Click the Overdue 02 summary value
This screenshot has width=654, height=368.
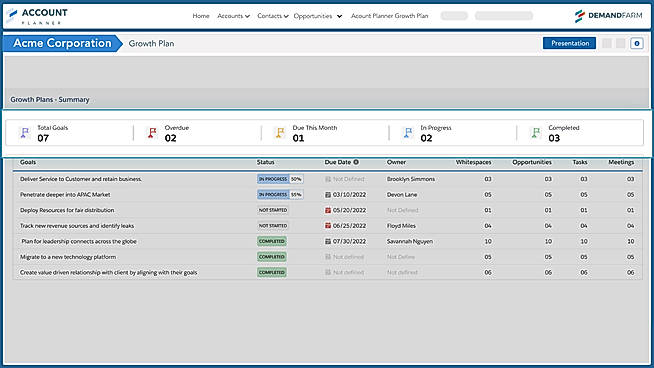coord(171,138)
